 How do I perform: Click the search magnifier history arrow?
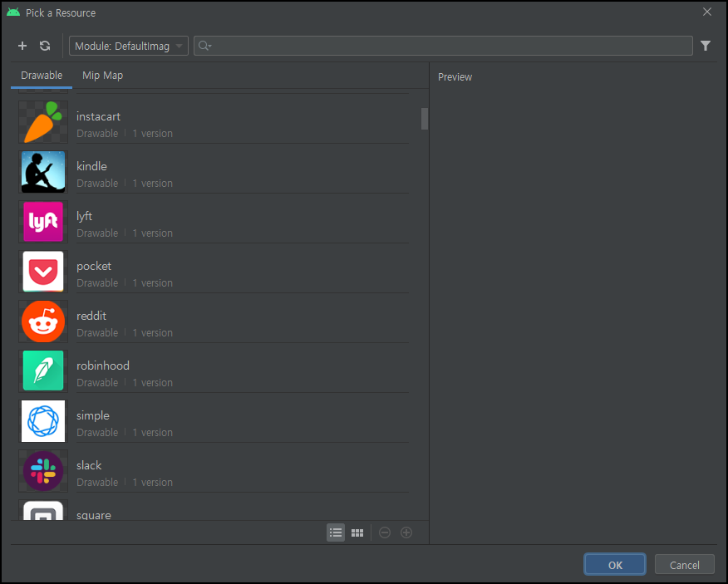coord(204,46)
